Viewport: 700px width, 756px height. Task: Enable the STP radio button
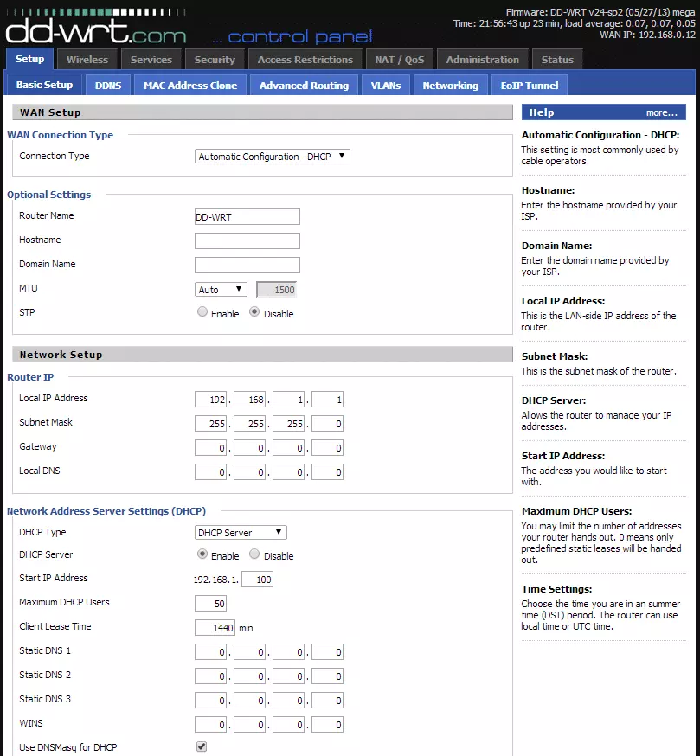202,313
